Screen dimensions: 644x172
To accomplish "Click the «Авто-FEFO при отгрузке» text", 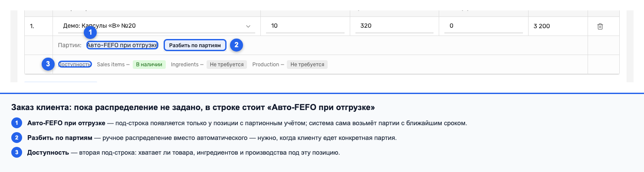I will coord(122,45).
